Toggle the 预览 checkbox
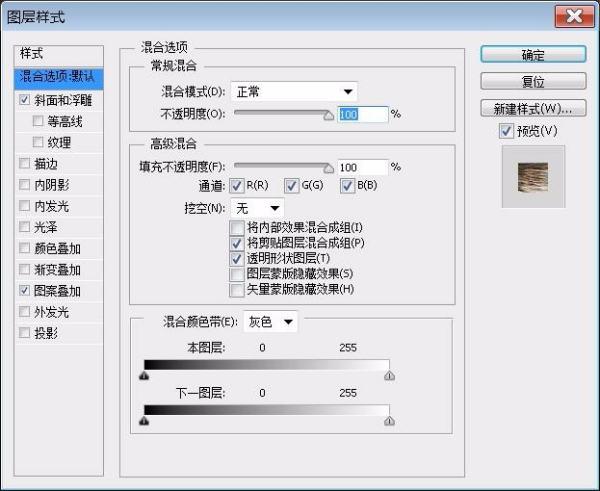600x491 pixels. 507,131
